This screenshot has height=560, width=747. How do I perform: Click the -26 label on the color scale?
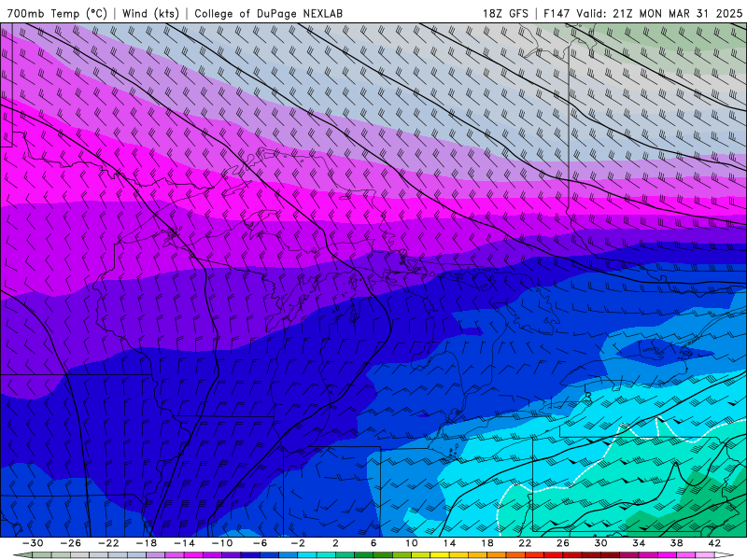(71, 543)
